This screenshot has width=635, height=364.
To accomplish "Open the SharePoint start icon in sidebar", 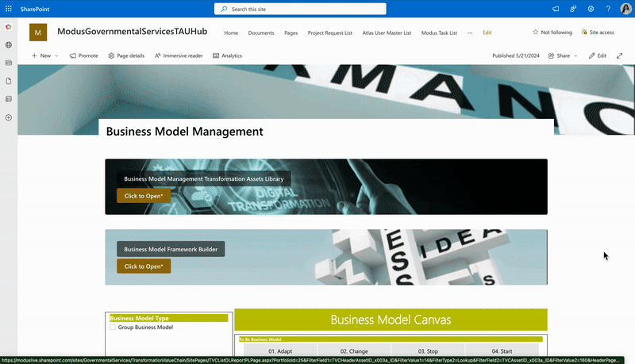I will [x=9, y=27].
